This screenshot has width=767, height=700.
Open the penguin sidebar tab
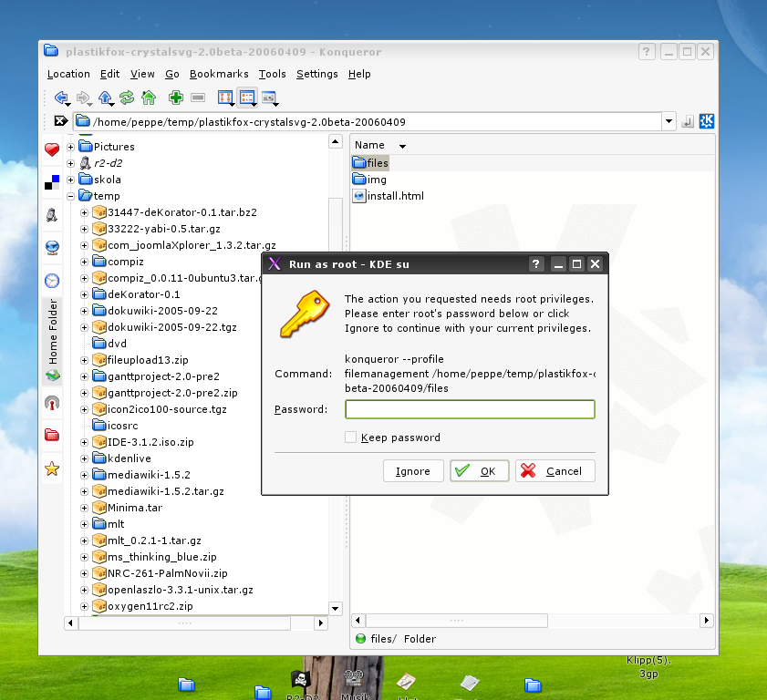pos(52,214)
